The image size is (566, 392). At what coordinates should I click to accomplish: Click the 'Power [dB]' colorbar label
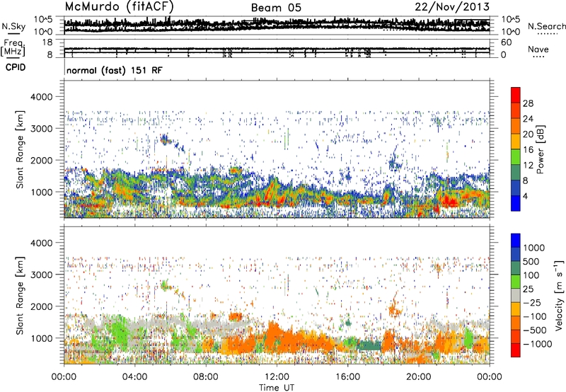coord(541,149)
